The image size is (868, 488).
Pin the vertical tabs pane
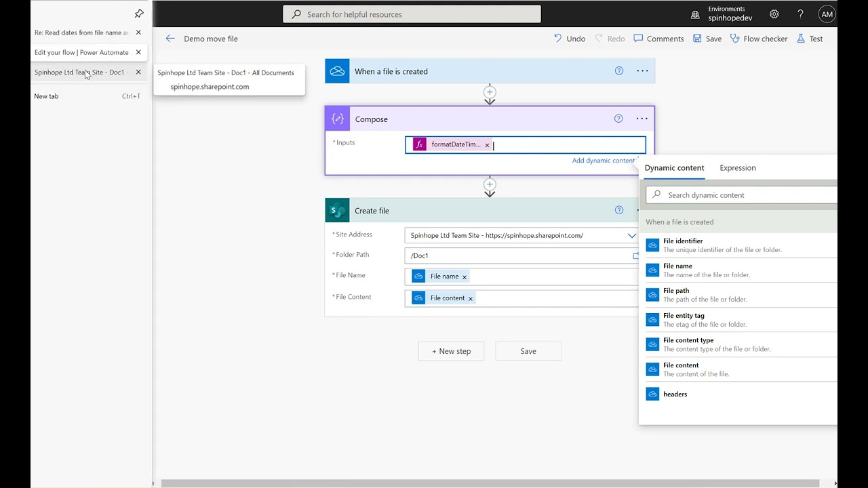point(139,14)
